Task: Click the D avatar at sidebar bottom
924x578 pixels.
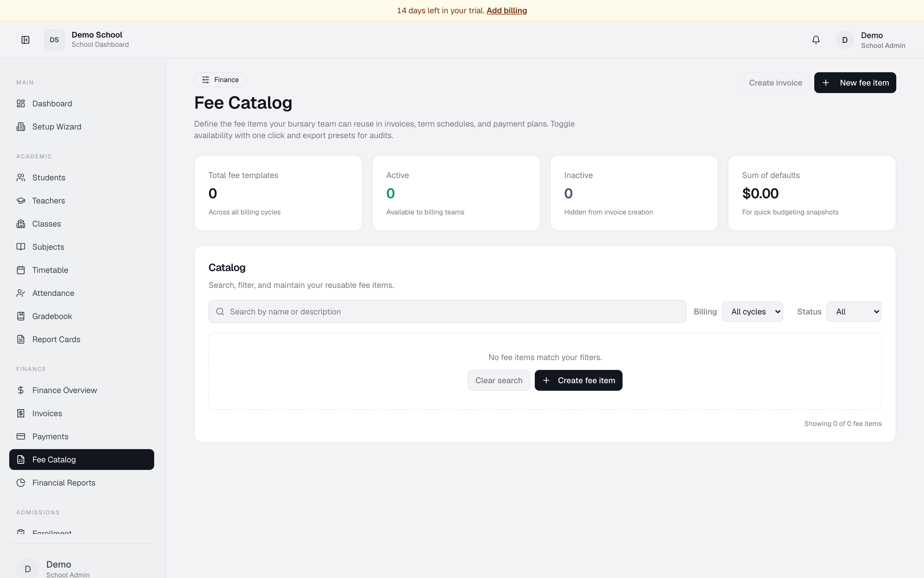Action: coord(27,569)
